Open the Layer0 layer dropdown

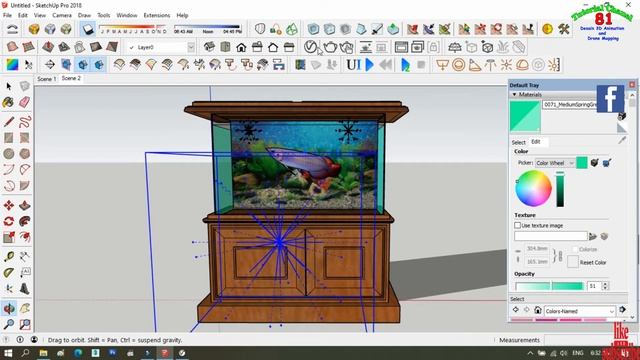click(x=191, y=47)
